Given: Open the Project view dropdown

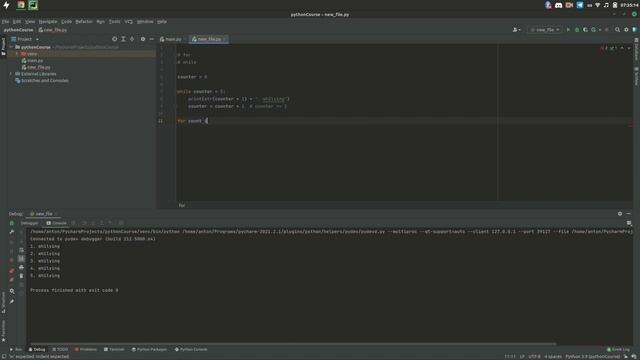Looking at the screenshot, I should pos(24,39).
